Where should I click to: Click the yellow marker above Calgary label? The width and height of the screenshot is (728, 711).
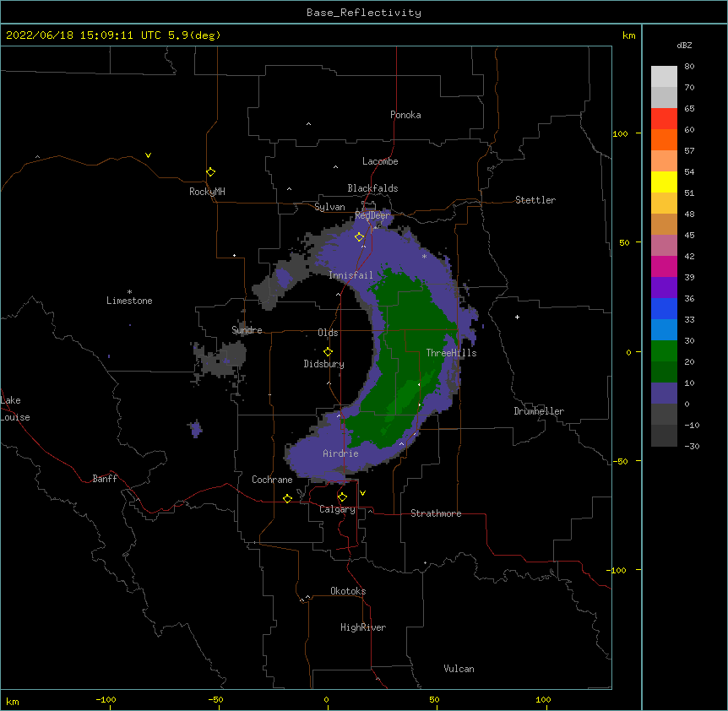click(x=342, y=497)
